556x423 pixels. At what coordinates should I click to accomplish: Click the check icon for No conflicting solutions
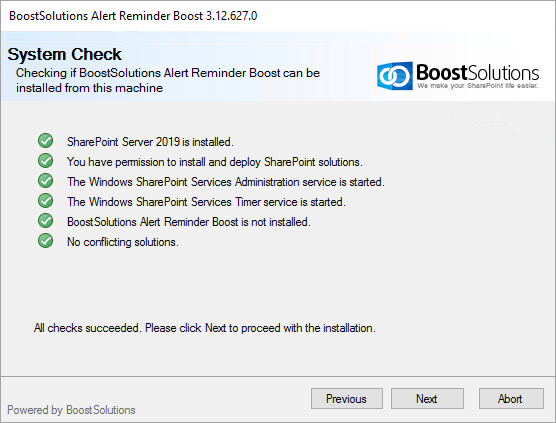[45, 241]
